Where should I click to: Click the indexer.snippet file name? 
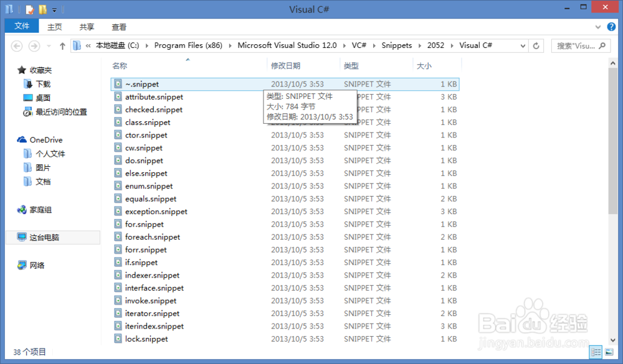(152, 275)
